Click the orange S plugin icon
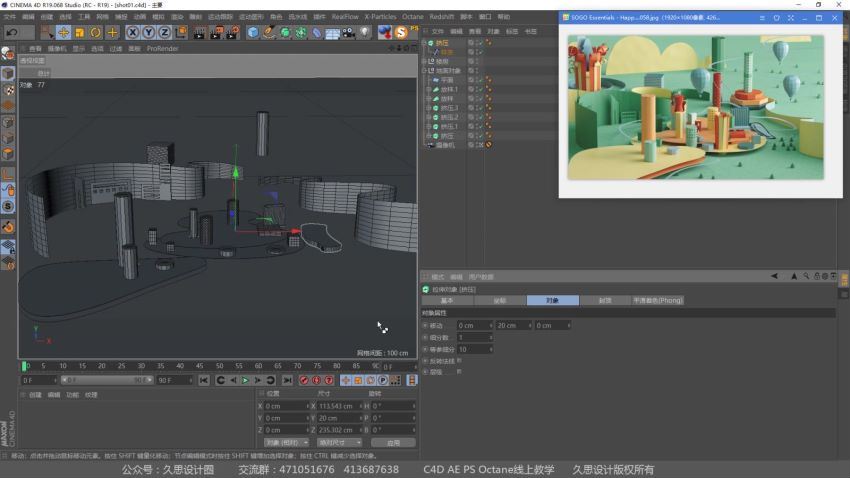The image size is (850, 478). pos(401,33)
